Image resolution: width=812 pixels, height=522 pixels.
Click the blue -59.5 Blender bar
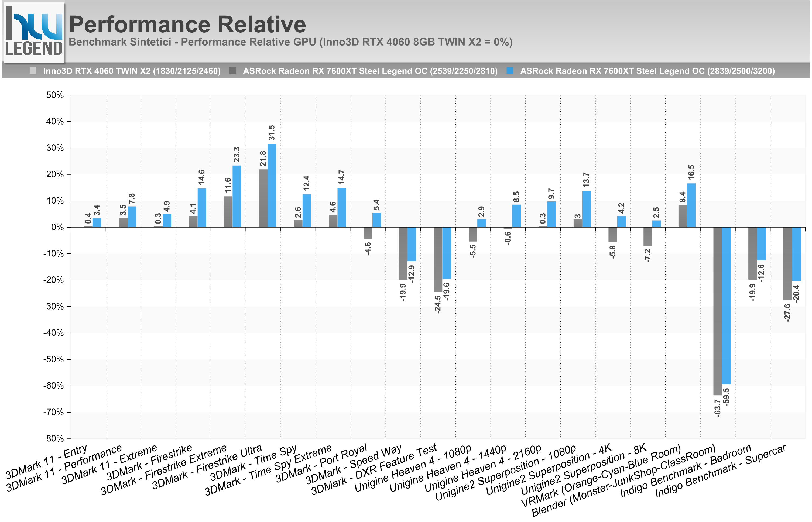pyautogui.click(x=726, y=306)
